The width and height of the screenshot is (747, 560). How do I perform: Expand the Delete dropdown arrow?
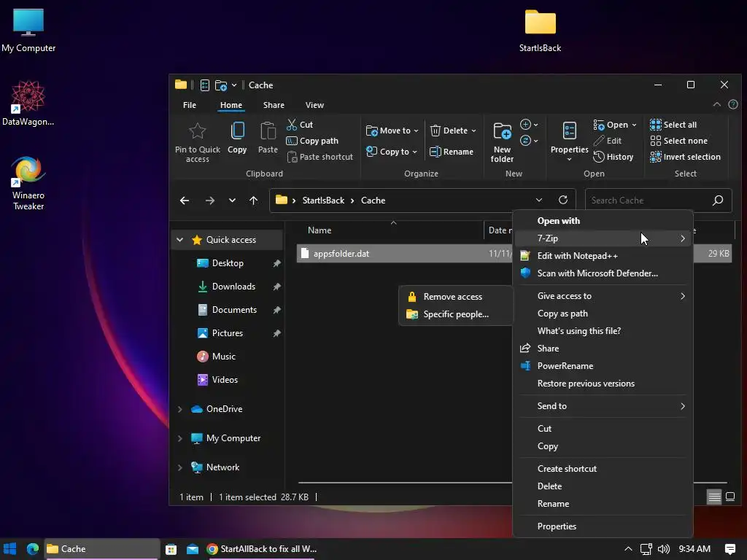473,131
